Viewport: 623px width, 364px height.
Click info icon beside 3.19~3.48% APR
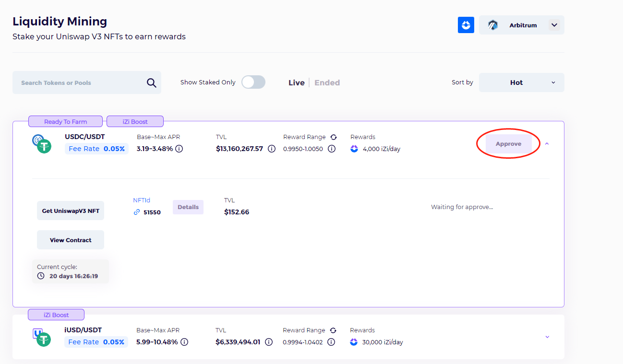coord(179,149)
